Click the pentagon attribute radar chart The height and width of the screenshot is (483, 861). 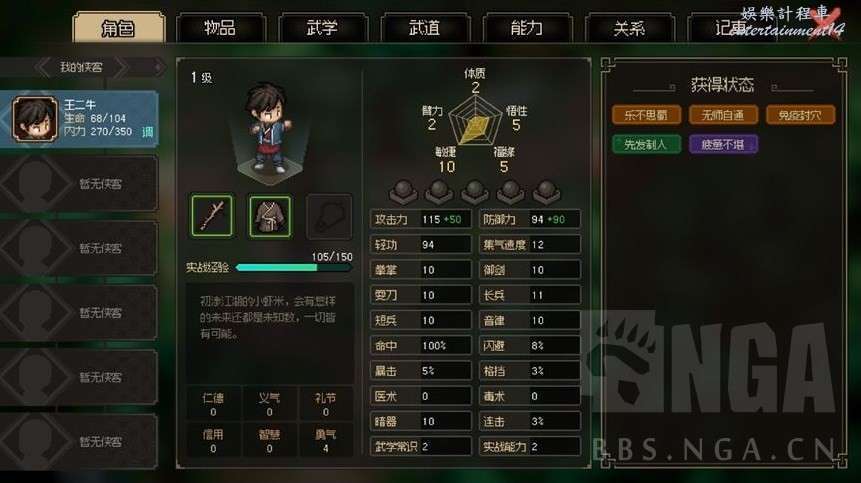coord(474,121)
